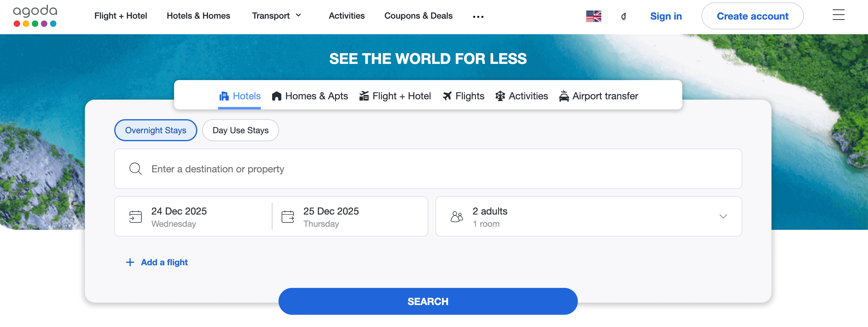This screenshot has width=868, height=327.
Task: Click the guests occupancy icon
Action: (457, 216)
